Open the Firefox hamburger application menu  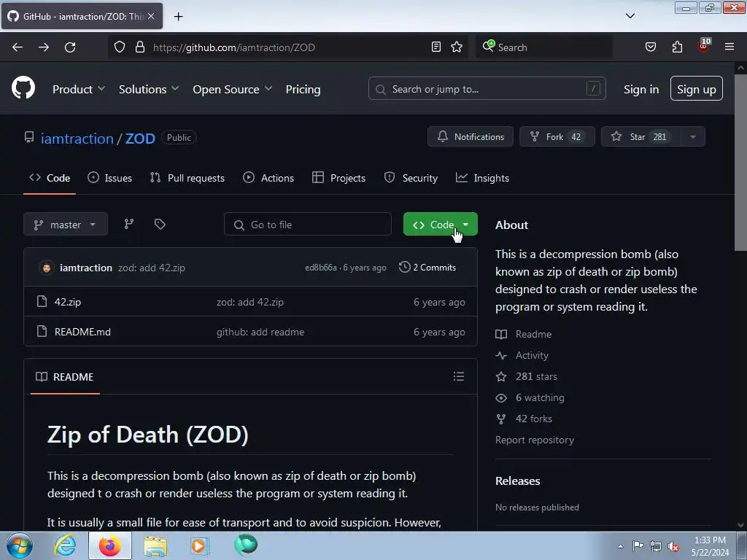[729, 47]
